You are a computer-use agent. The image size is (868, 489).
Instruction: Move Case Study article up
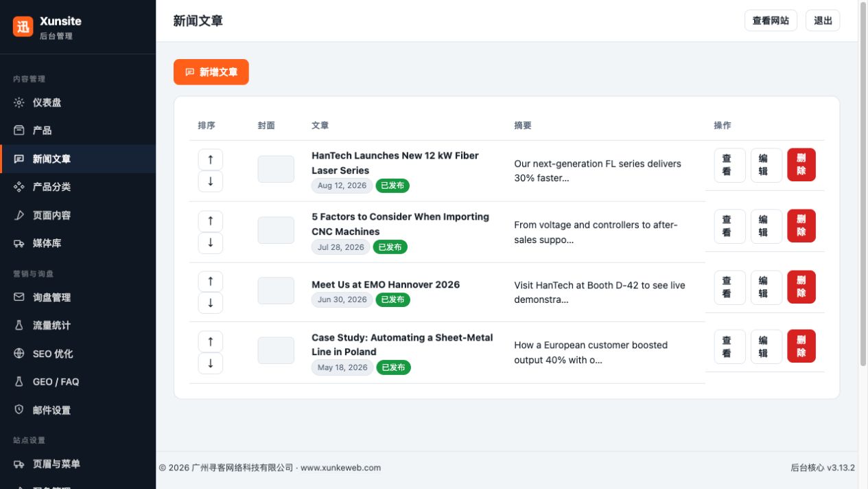coord(210,341)
